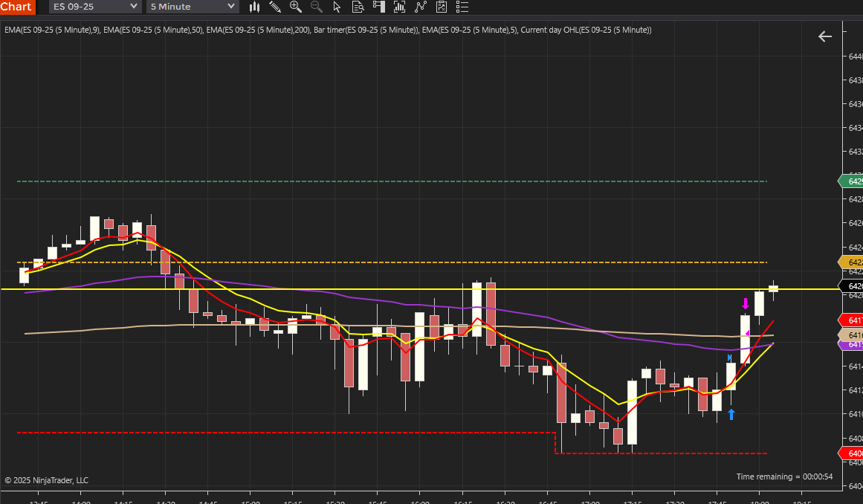Viewport: 863px width, 504px height.
Task: Expand the ES 09-25 instrument dropdown
Action: [95, 7]
